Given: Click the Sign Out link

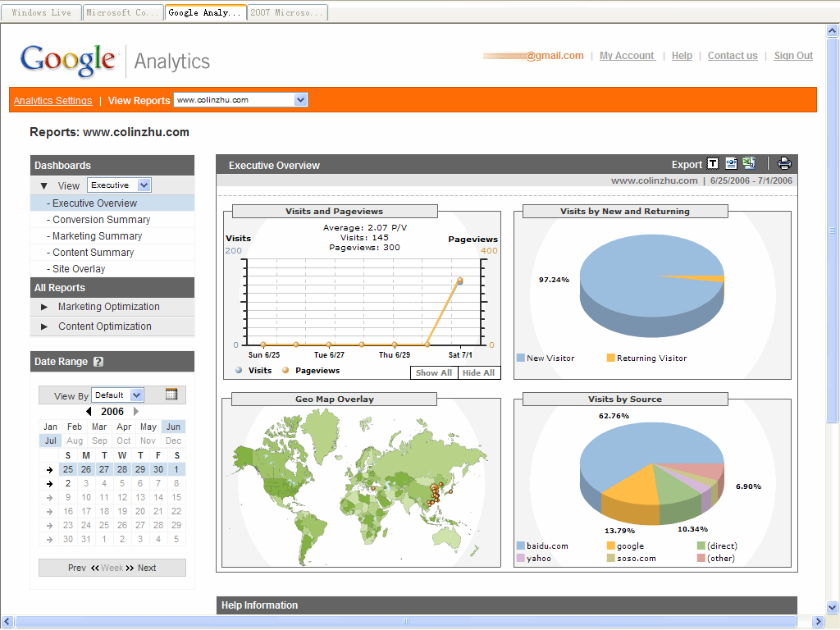Looking at the screenshot, I should (x=792, y=55).
